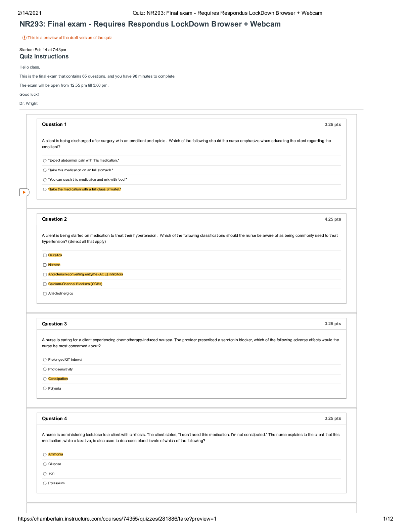Screen dimensions: 411x532
Task: Check Calcium-Channel Blockers (CCBs) option
Action: (45, 284)
